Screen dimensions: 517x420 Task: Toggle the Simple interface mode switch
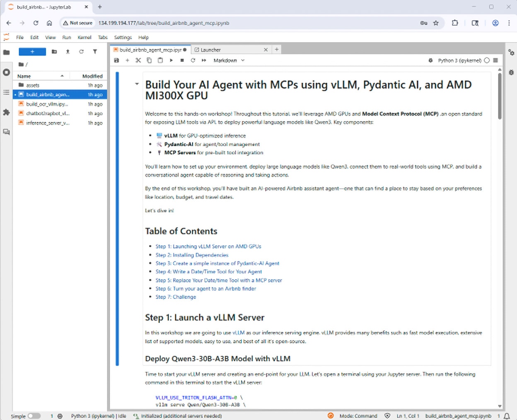[x=34, y=416]
